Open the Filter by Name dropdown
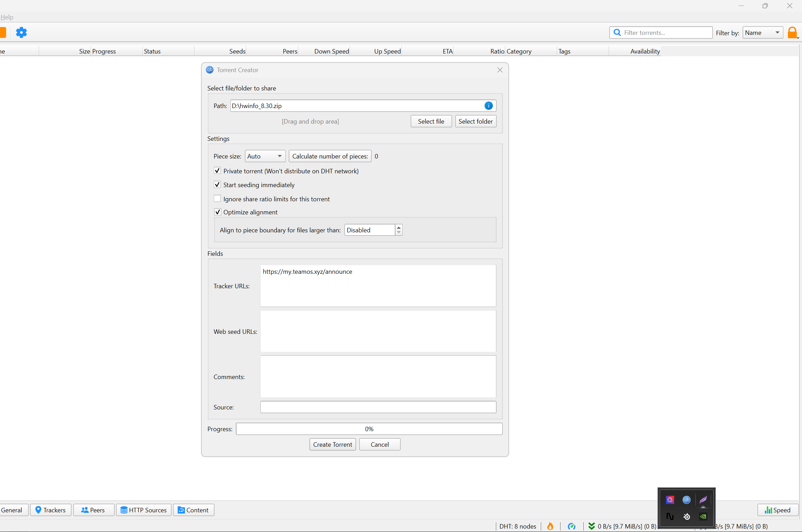This screenshot has height=532, width=802. 763,32
